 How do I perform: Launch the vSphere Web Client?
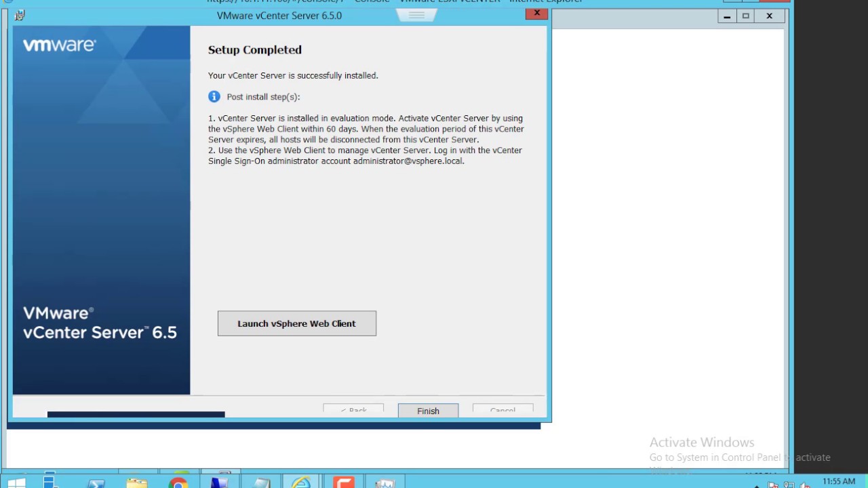point(296,323)
